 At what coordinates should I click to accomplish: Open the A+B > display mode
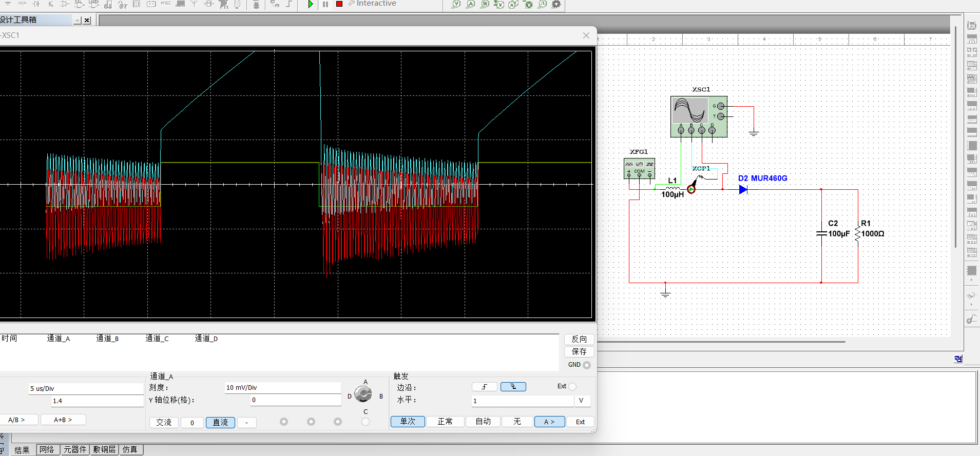63,420
